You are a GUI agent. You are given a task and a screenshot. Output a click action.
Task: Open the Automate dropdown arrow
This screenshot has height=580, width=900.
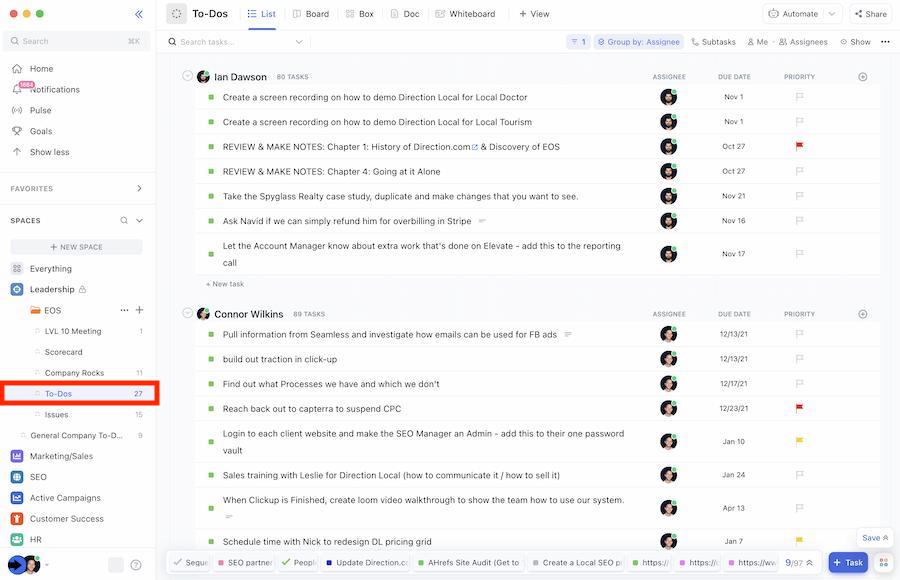(830, 12)
